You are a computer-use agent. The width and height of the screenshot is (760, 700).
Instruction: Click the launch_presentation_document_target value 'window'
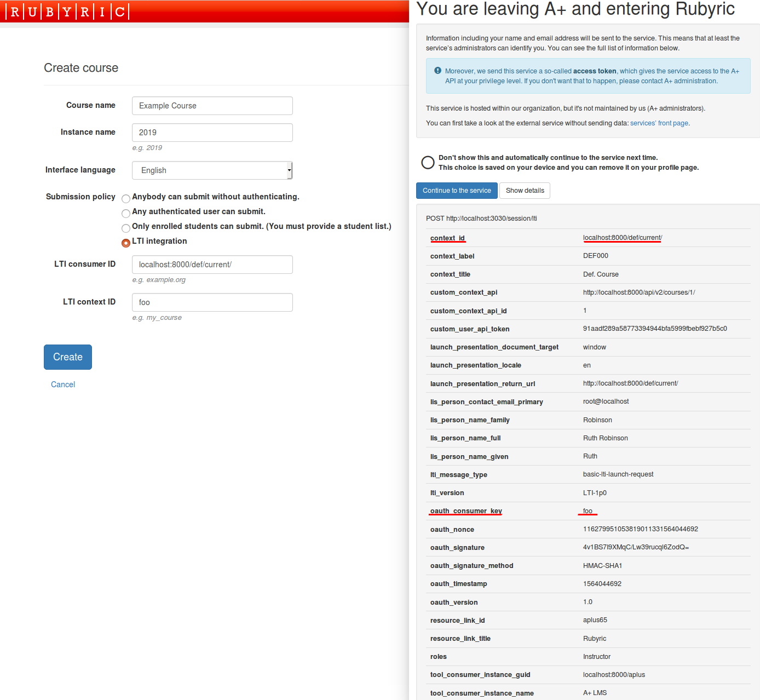coord(595,347)
